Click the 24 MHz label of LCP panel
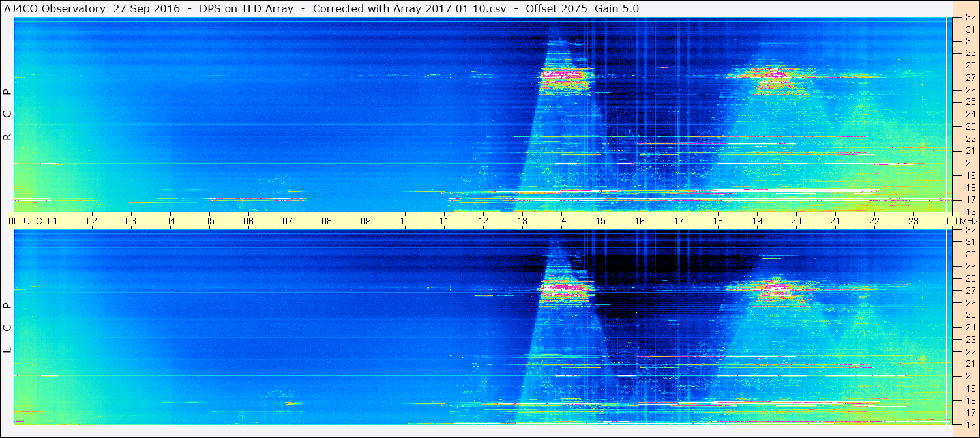Viewport: 980px width, 438px height. click(970, 327)
